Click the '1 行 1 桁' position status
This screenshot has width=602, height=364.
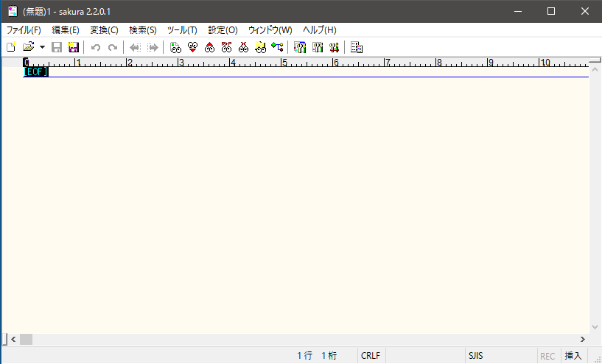tap(317, 356)
